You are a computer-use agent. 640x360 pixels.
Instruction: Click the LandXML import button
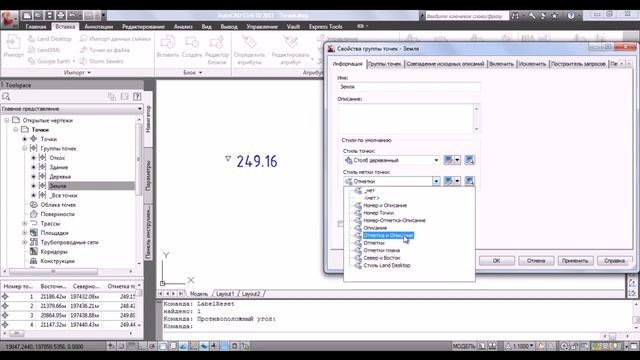point(44,50)
